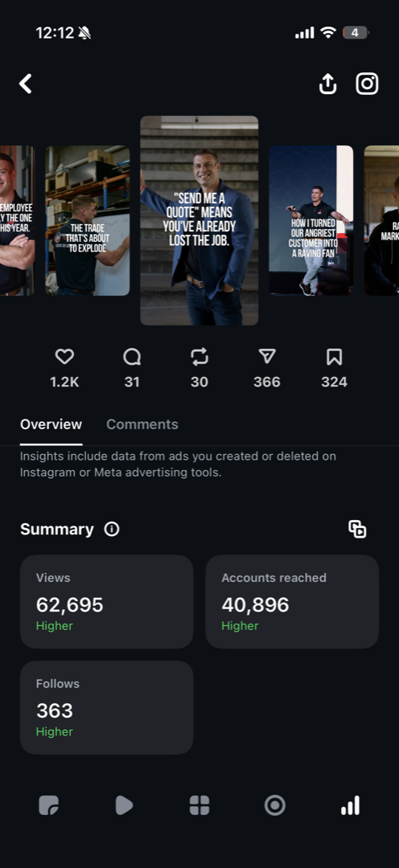Screen dimensions: 399x868
Task: Tap the Wi-Fi icon in status bar
Action: point(329,33)
